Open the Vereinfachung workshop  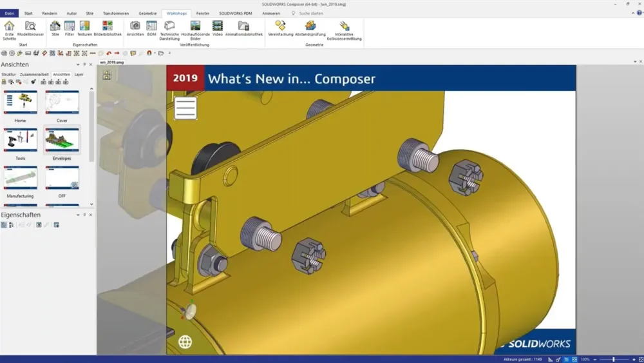[x=281, y=28]
